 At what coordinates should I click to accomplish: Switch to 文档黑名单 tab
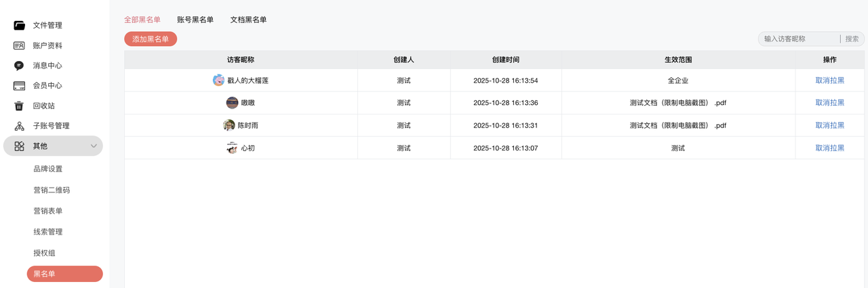[x=248, y=20]
